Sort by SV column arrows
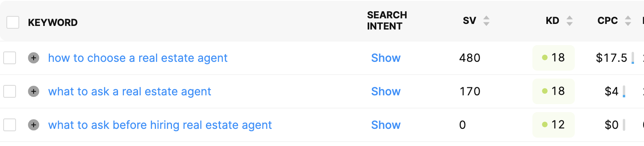 pyautogui.click(x=486, y=21)
